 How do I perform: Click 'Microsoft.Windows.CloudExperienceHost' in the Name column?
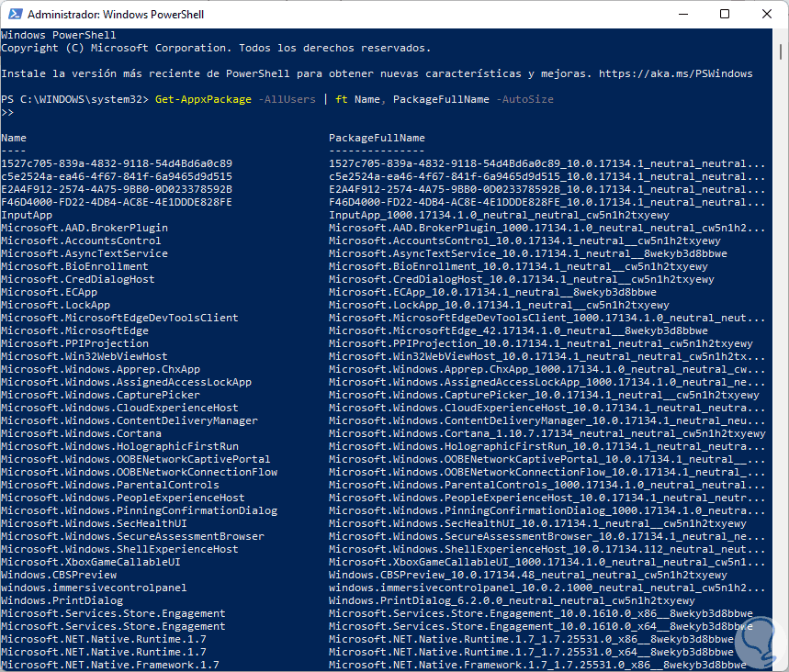click(119, 408)
